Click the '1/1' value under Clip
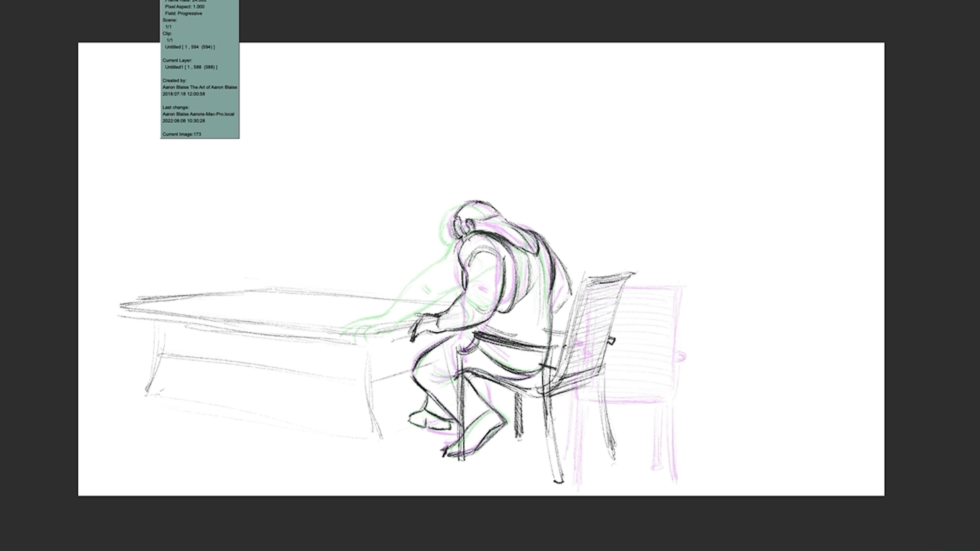This screenshot has width=980, height=551. pyautogui.click(x=169, y=40)
